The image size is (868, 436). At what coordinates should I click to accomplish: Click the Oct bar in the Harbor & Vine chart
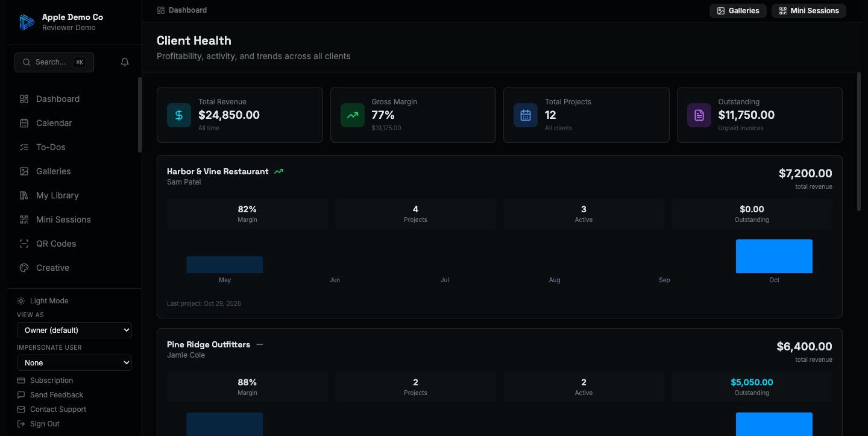coord(774,256)
